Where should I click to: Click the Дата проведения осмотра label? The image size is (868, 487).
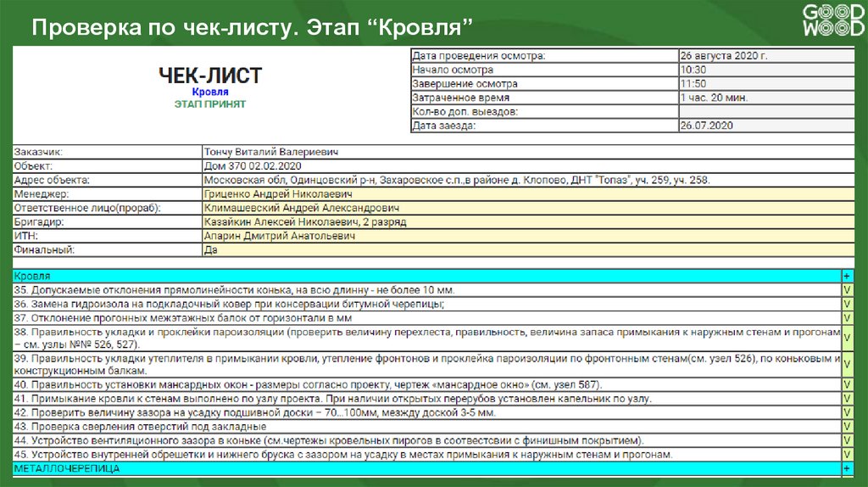pyautogui.click(x=479, y=55)
